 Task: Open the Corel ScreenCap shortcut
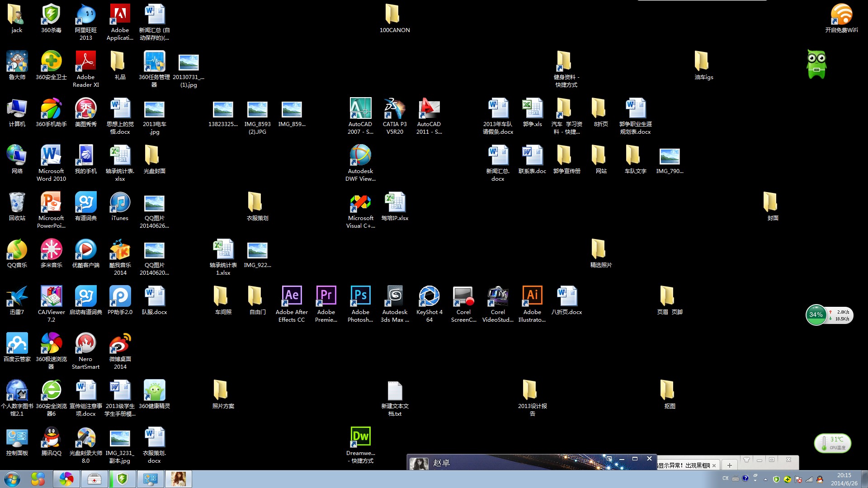point(463,304)
